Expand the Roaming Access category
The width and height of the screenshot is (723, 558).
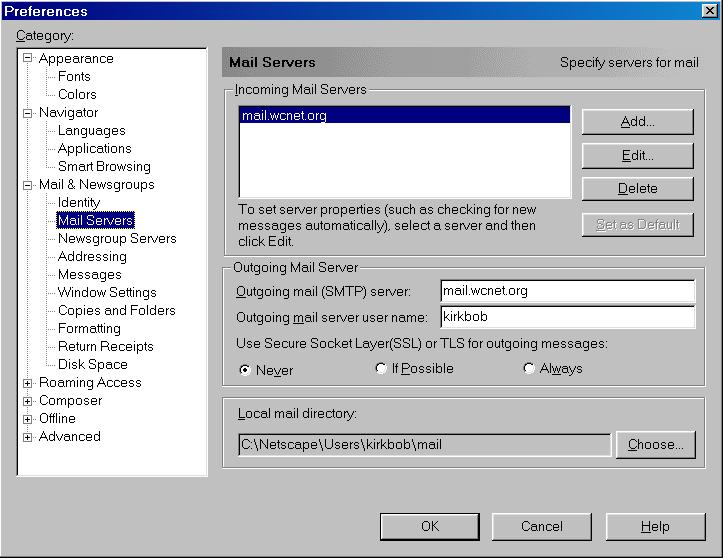click(x=28, y=382)
